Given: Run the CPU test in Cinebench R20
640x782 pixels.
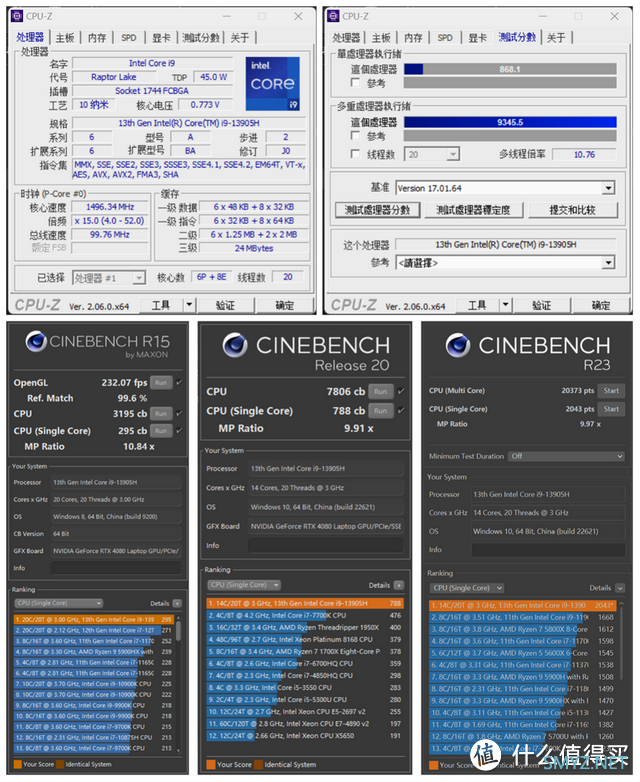Looking at the screenshot, I should [x=381, y=391].
